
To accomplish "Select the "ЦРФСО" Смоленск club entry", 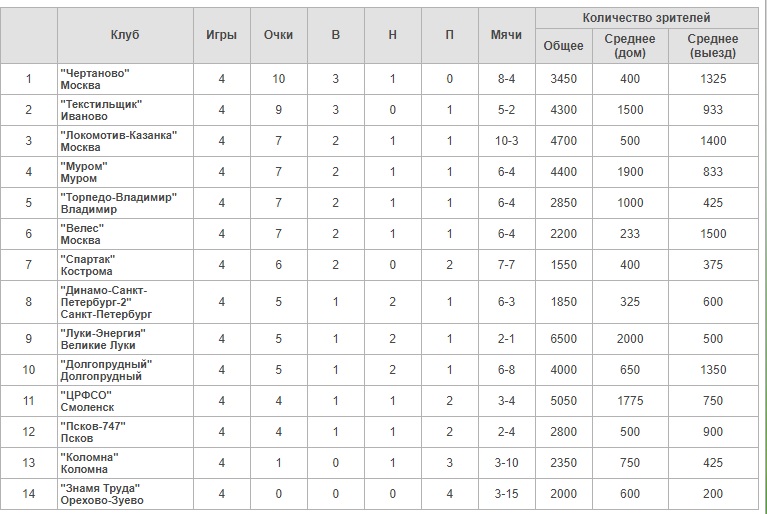I will click(87, 401).
